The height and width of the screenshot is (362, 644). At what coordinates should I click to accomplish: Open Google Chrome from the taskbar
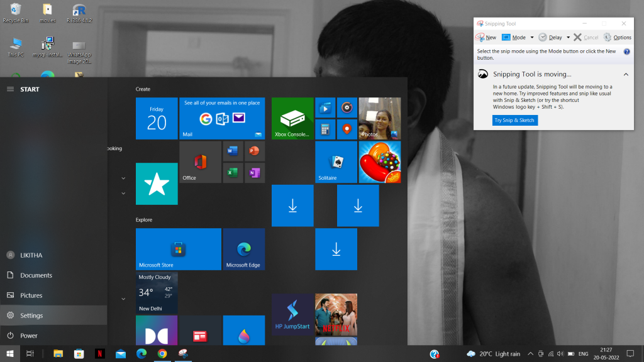click(x=162, y=354)
